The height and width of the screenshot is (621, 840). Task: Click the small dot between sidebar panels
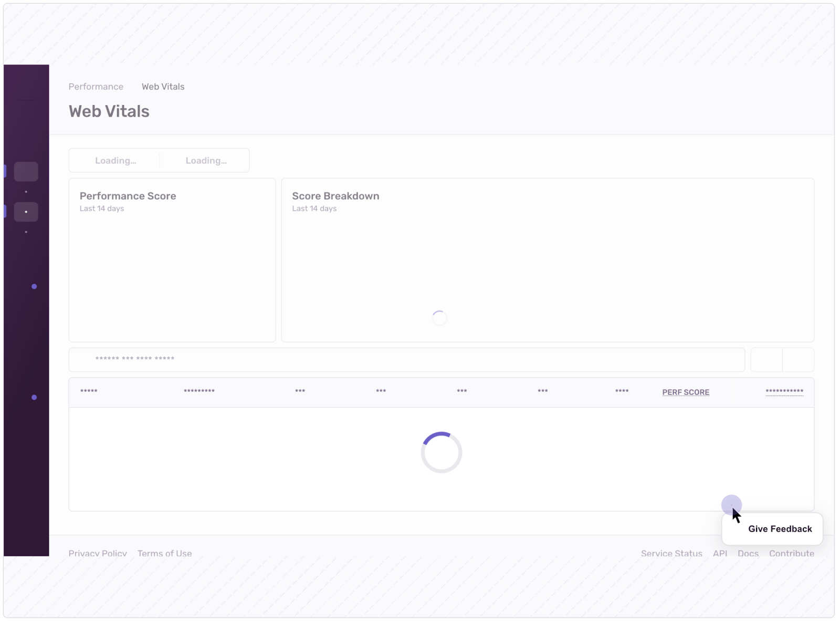tap(26, 191)
